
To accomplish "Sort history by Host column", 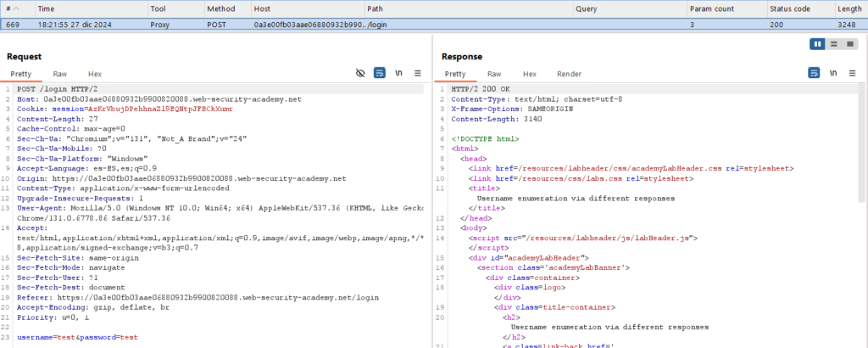I will [x=307, y=8].
